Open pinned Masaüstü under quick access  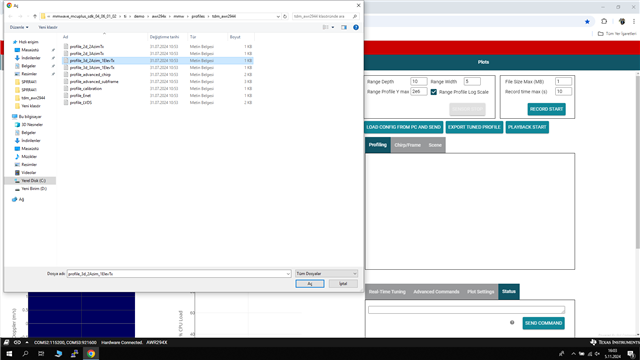click(30, 50)
